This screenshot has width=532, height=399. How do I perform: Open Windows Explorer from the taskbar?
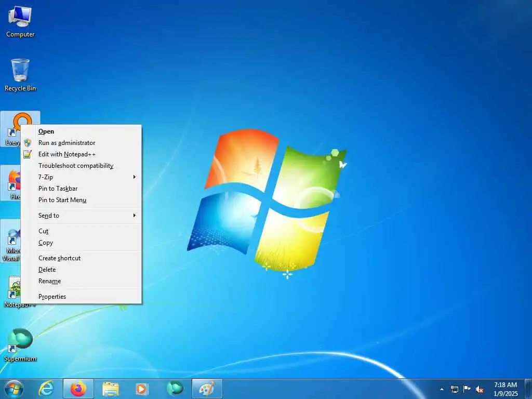pyautogui.click(x=111, y=389)
